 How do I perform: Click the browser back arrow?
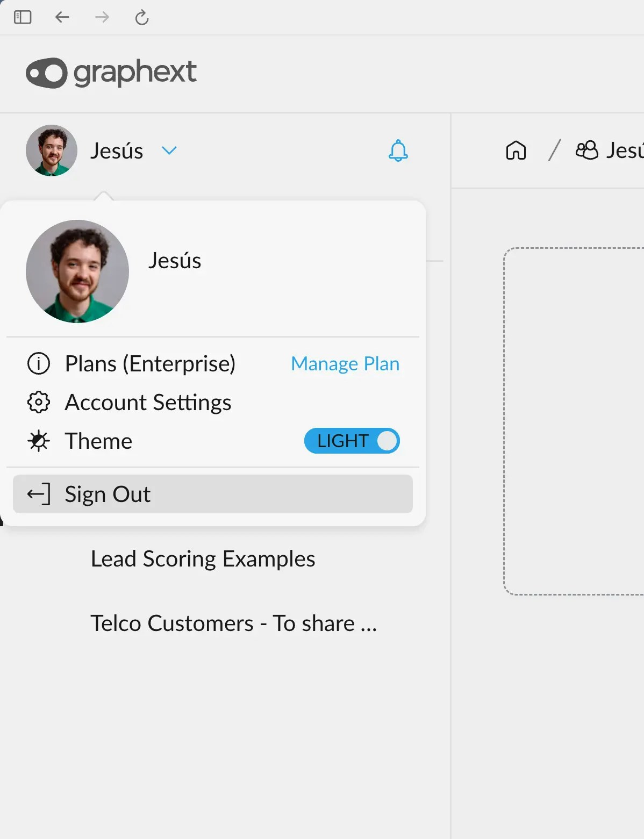(62, 17)
